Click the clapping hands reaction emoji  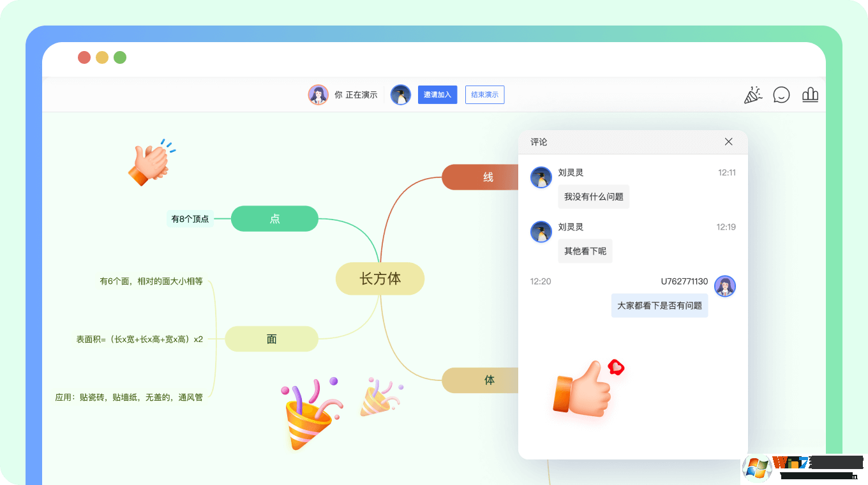tap(151, 163)
